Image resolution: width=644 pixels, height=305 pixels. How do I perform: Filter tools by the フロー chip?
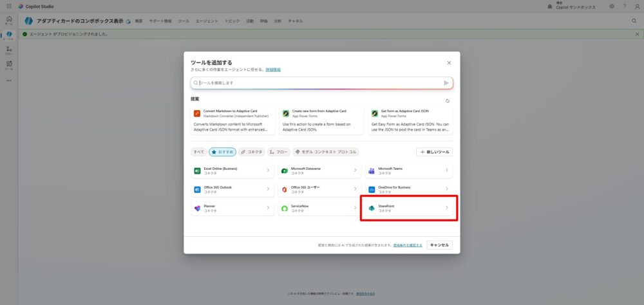click(x=279, y=152)
